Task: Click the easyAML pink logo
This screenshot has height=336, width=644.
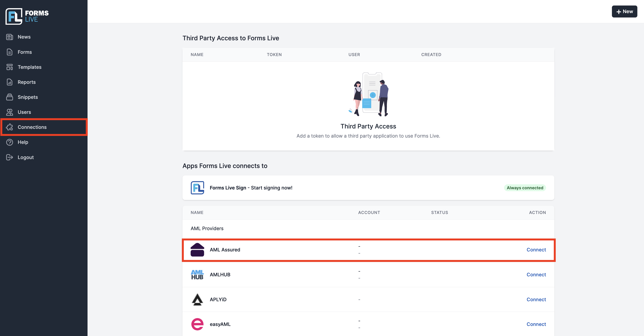Action: pyautogui.click(x=197, y=324)
